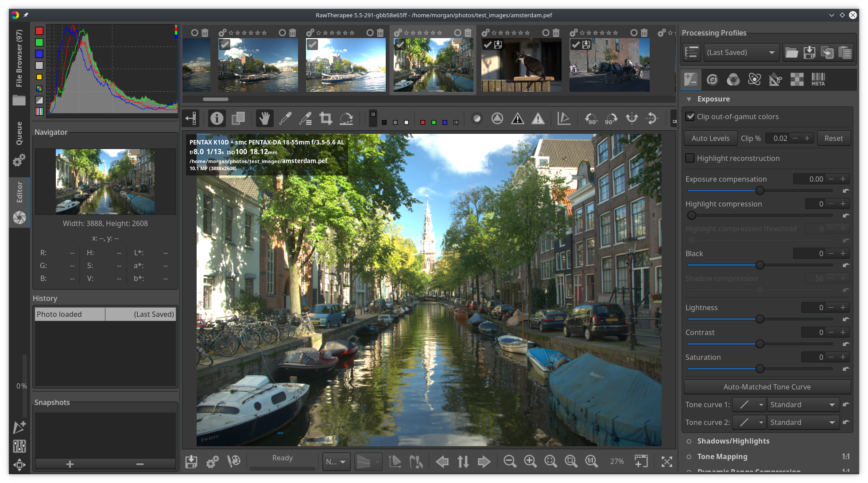Viewport: 868px width, 483px height.
Task: Save the current image with the disk icon
Action: pyautogui.click(x=191, y=461)
